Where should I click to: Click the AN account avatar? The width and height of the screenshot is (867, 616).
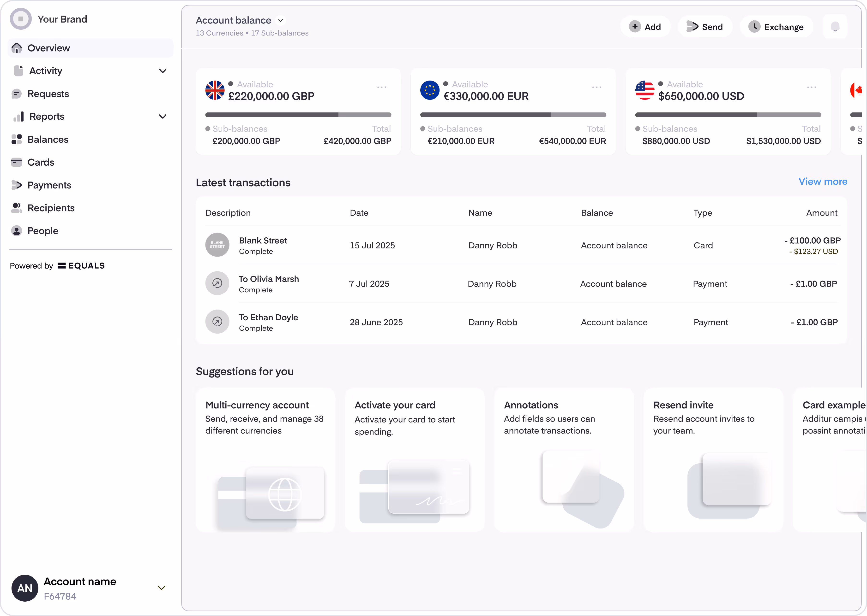pos(25,588)
